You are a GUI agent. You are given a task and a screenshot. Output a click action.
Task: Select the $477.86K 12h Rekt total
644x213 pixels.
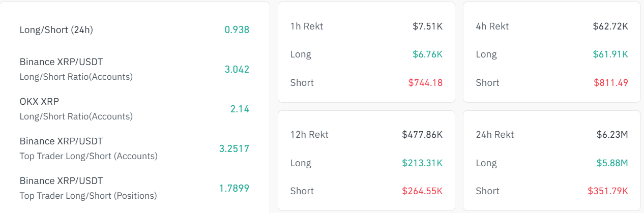tap(422, 135)
